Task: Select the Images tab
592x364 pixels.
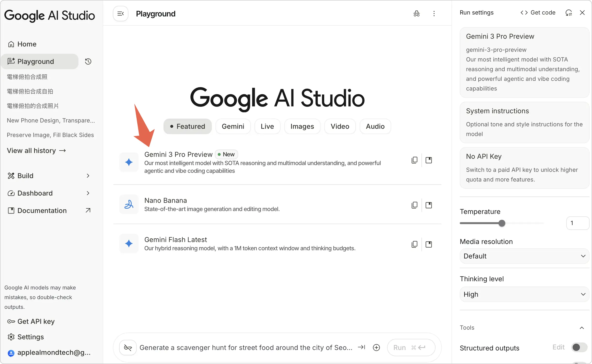Action: 302,126
